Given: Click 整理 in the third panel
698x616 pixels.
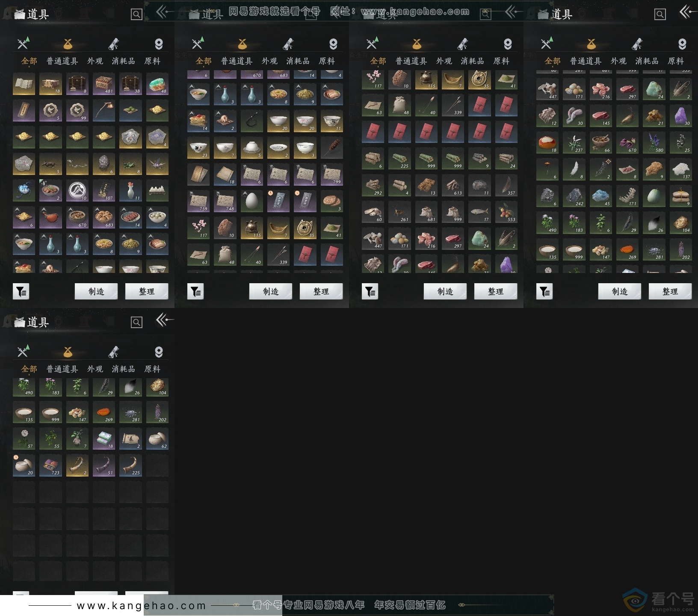Looking at the screenshot, I should point(496,291).
